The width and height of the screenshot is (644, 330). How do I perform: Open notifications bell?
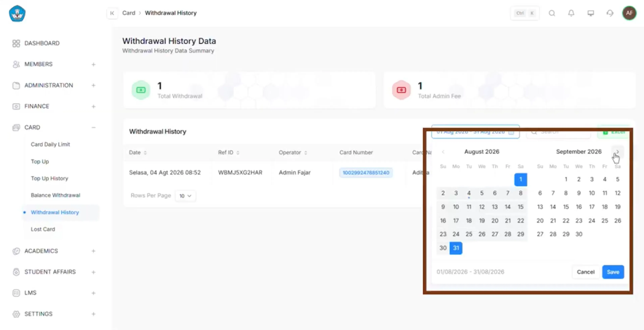(x=571, y=13)
